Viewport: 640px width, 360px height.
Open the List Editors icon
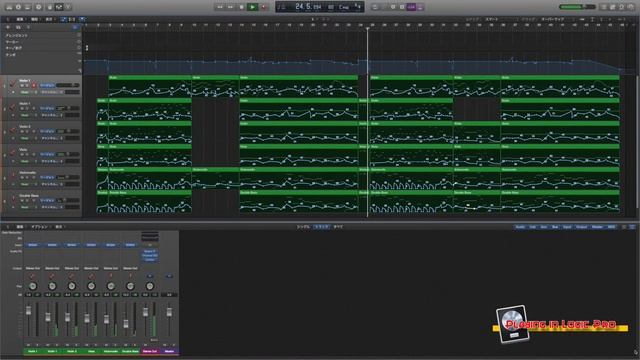[x=604, y=7]
